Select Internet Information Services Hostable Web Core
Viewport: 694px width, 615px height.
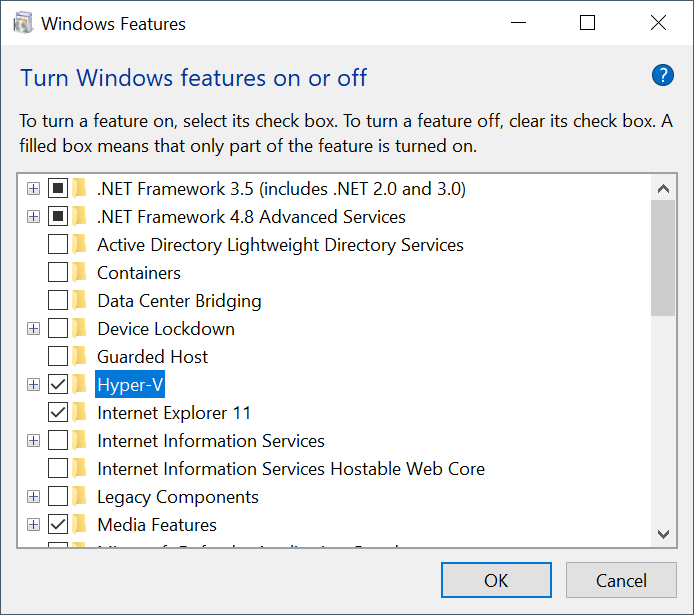pos(290,469)
